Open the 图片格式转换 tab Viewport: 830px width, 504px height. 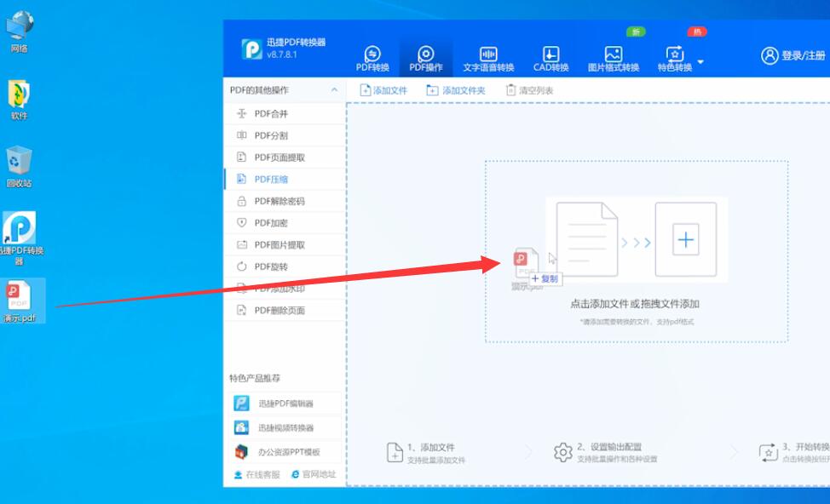click(614, 58)
